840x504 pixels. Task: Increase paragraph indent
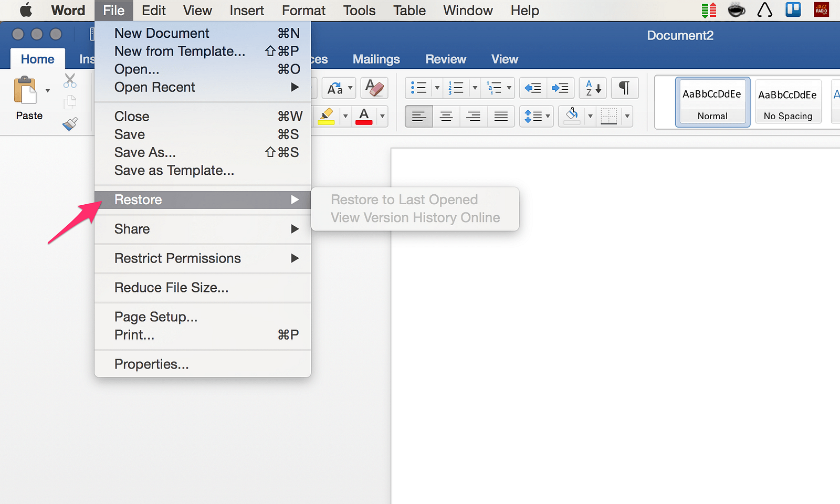[560, 88]
